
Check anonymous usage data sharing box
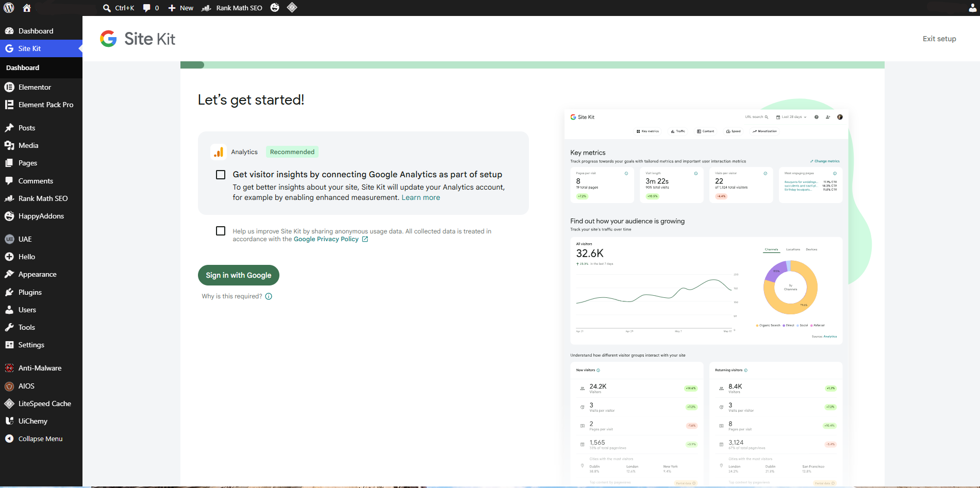[221, 231]
